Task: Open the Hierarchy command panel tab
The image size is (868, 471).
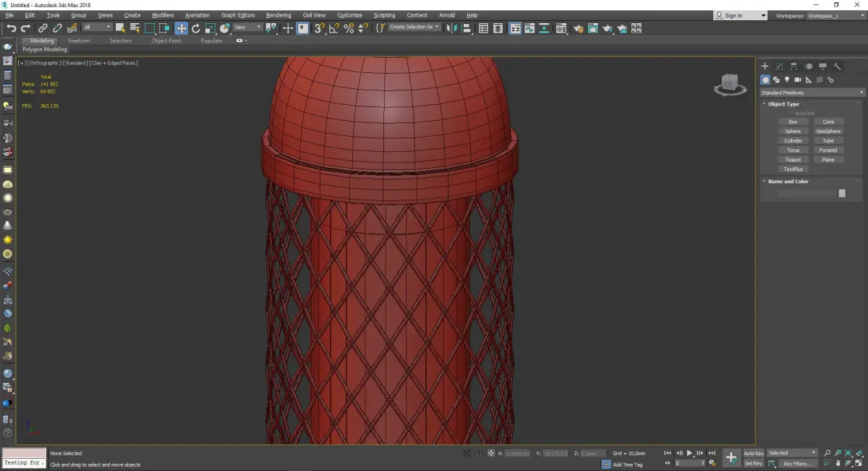Action: [794, 67]
